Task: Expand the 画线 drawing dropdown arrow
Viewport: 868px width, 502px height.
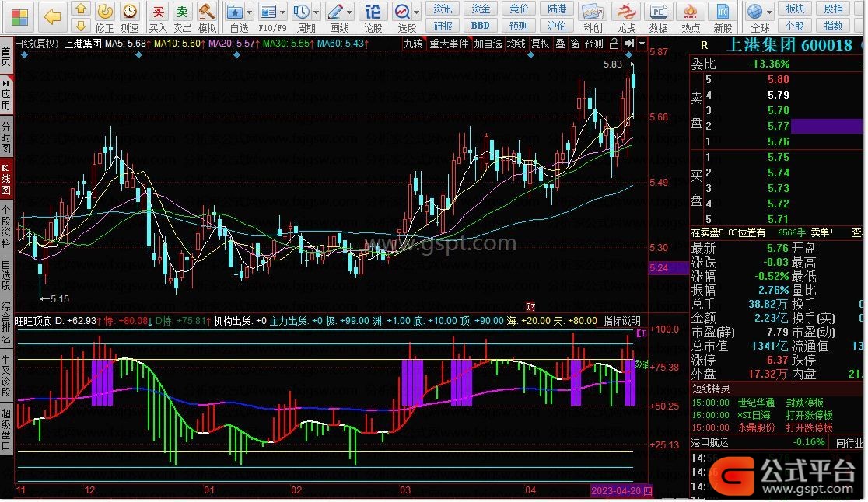Action: point(349,11)
